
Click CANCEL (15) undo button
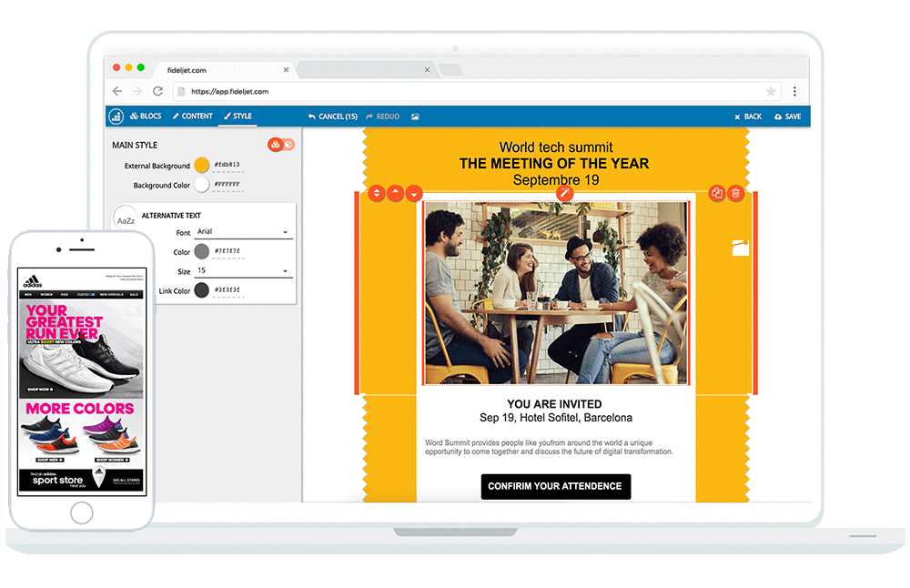click(x=332, y=117)
